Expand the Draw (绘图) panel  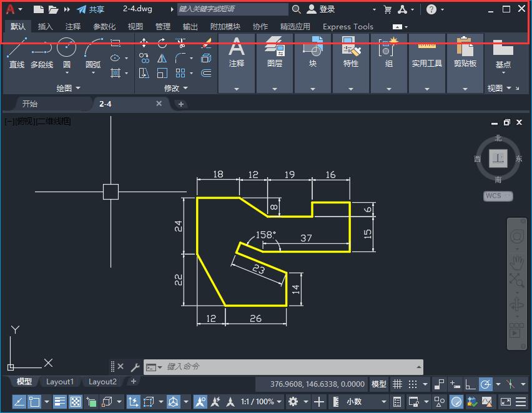(68, 87)
